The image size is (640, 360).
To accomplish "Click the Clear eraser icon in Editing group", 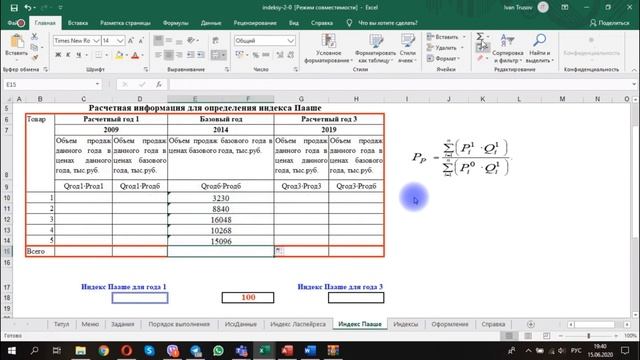I will point(480,58).
